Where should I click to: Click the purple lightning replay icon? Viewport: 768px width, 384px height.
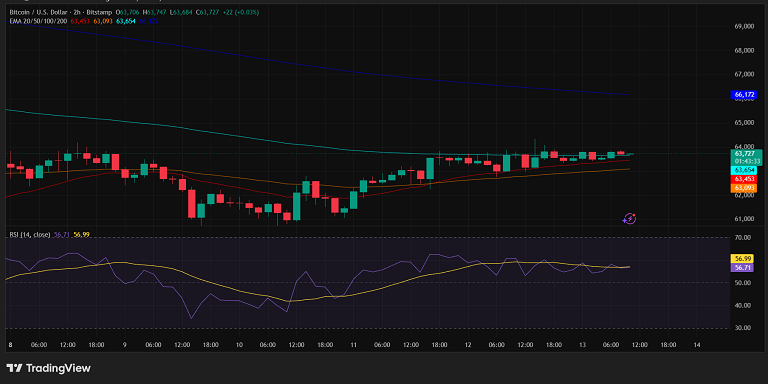pos(629,218)
